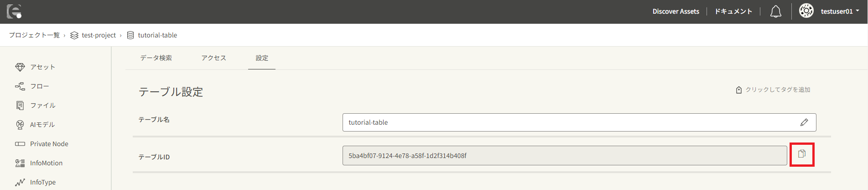The height and width of the screenshot is (190, 868).
Task: Click the テーブルID label
Action: pyautogui.click(x=154, y=157)
